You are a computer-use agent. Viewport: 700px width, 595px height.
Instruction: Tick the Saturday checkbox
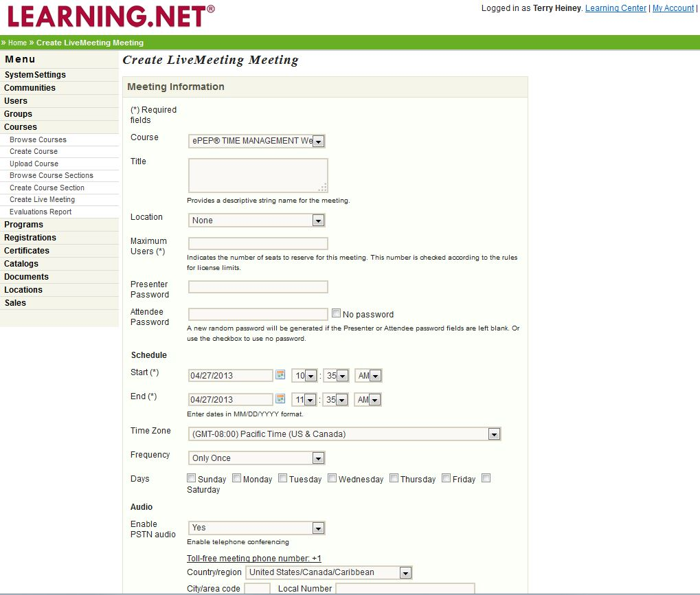[486, 478]
